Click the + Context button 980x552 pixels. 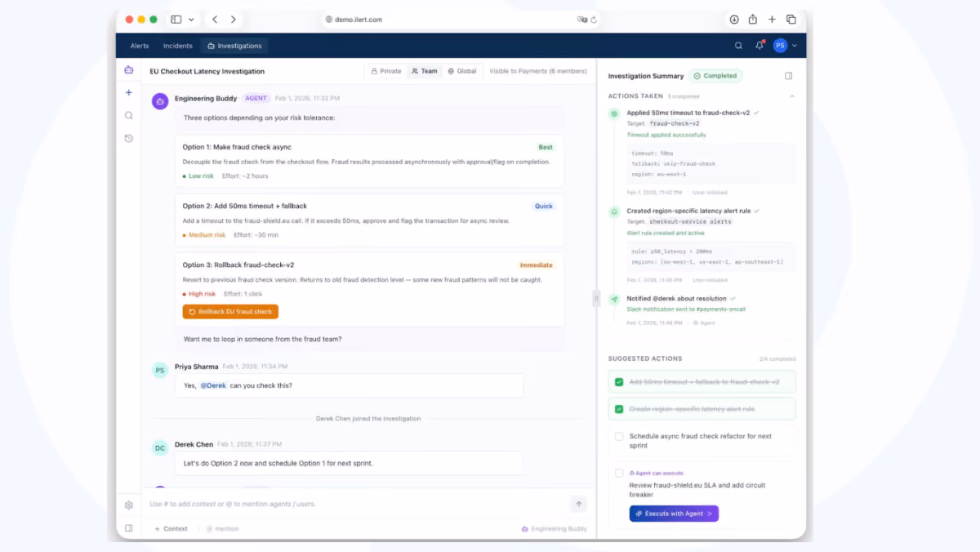(171, 528)
